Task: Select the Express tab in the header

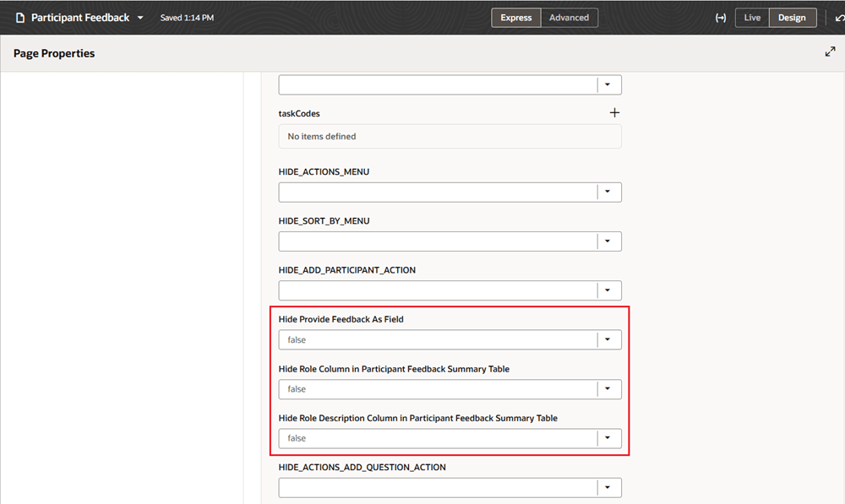Action: 515,17
